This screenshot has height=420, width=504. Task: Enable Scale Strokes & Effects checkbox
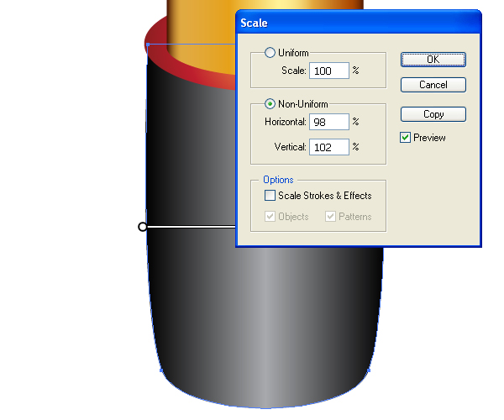coord(270,196)
